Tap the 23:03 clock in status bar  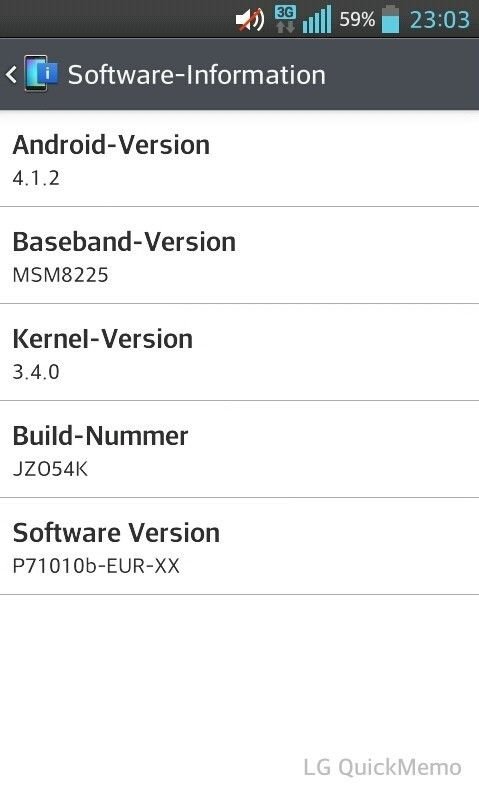click(439, 20)
